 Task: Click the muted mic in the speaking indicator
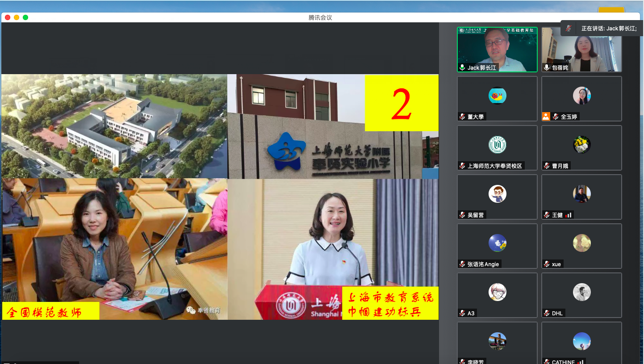point(568,28)
